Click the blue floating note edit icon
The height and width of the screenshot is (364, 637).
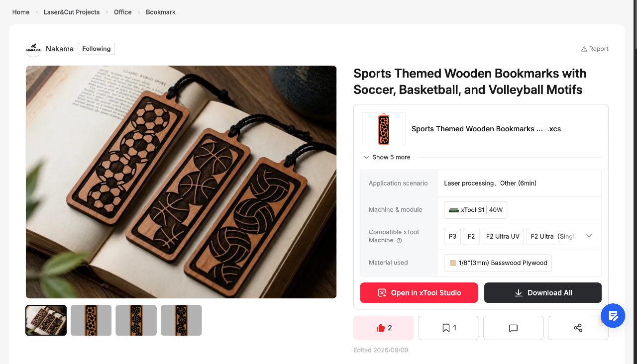(613, 315)
